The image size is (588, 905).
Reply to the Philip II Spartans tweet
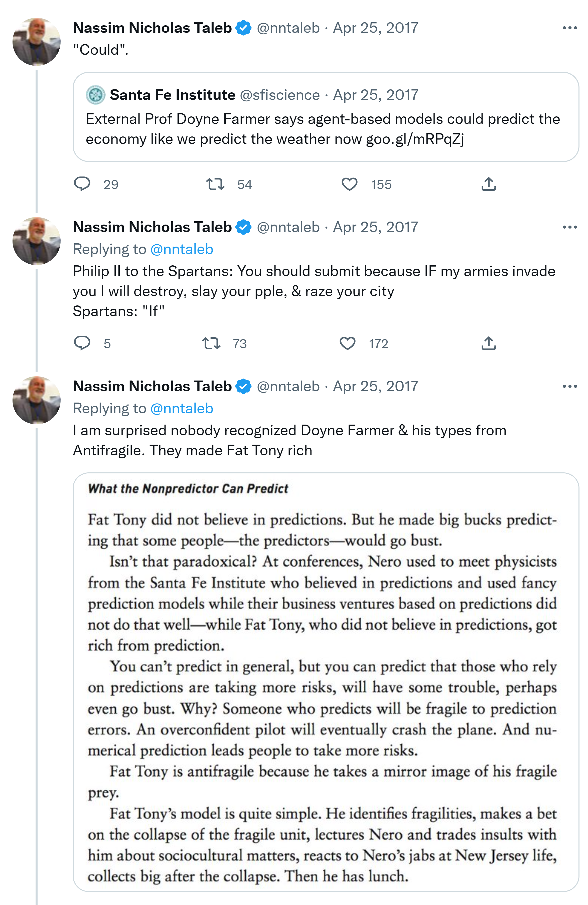pos(82,343)
